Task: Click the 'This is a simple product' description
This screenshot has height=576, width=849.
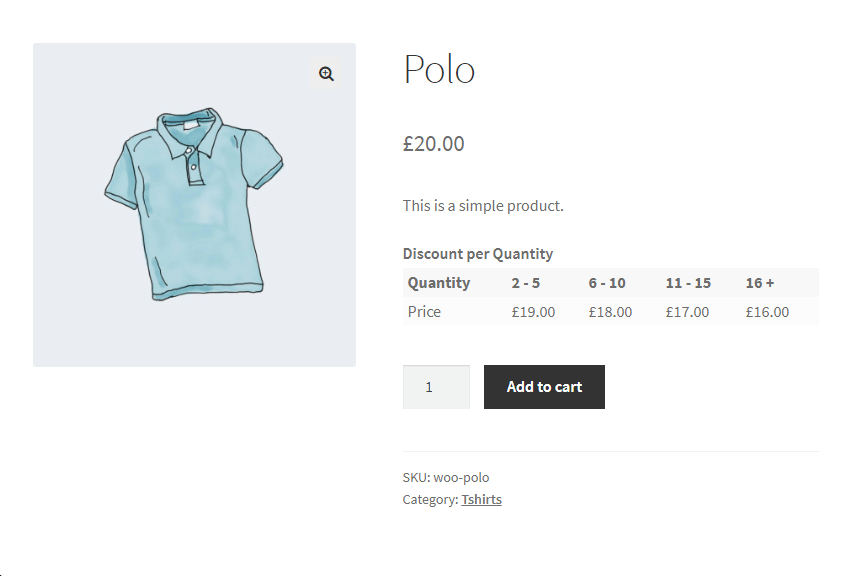Action: coord(483,206)
